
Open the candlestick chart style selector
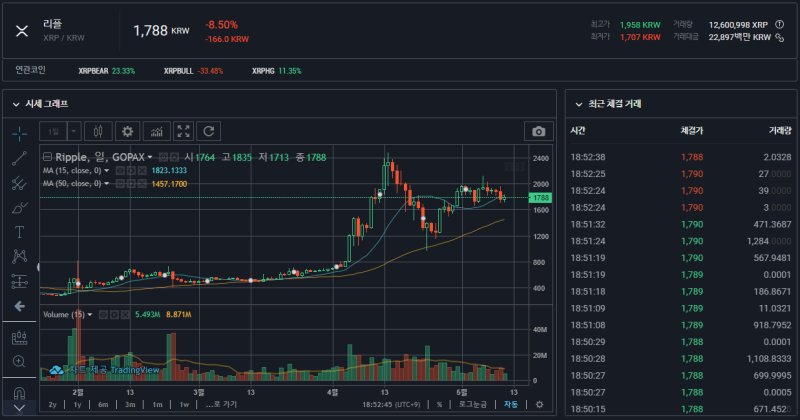(x=98, y=131)
